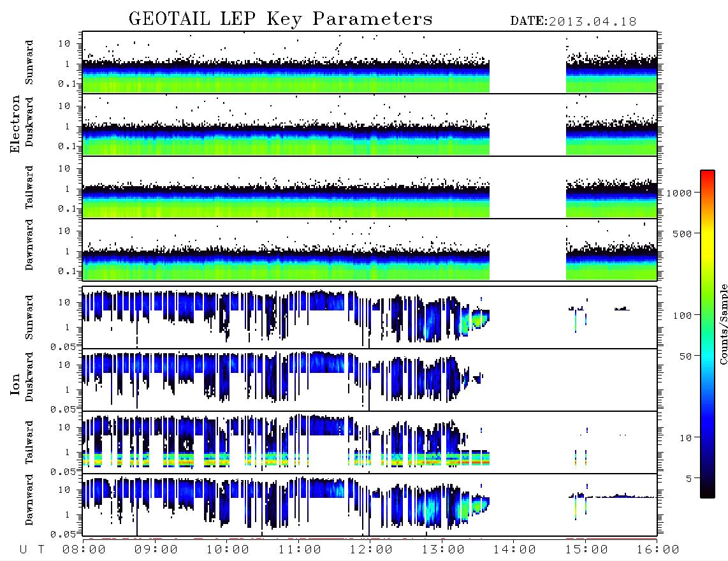Viewport: 728px width, 561px height.
Task: Click the 500 colorbar tick label
Action: point(682,234)
